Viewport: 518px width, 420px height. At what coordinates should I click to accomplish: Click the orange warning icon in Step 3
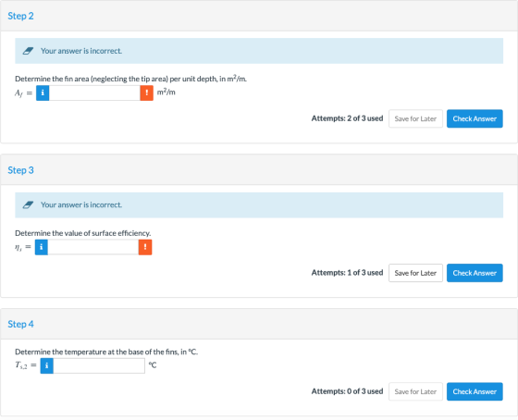tap(145, 247)
